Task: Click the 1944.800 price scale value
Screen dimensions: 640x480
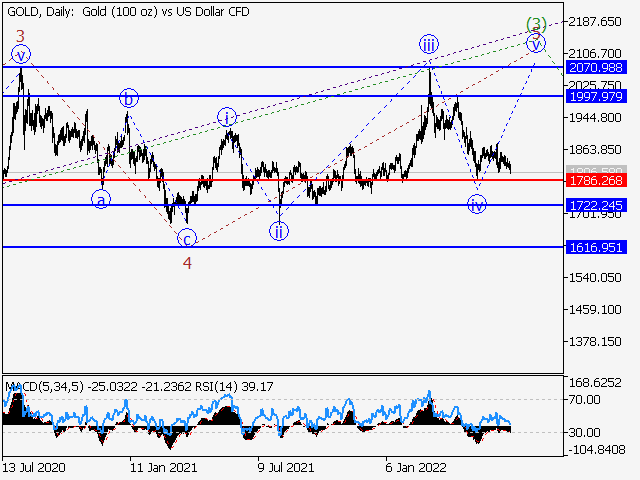Action: pyautogui.click(x=595, y=118)
